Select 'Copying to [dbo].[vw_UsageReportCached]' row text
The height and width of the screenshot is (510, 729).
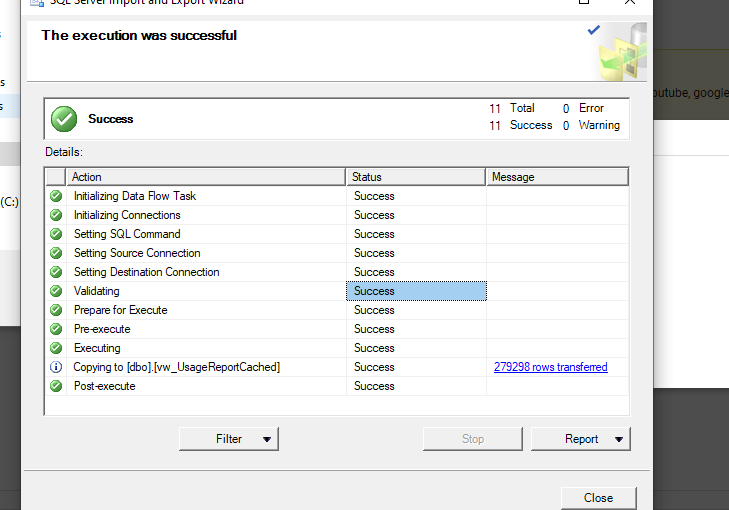tap(177, 367)
